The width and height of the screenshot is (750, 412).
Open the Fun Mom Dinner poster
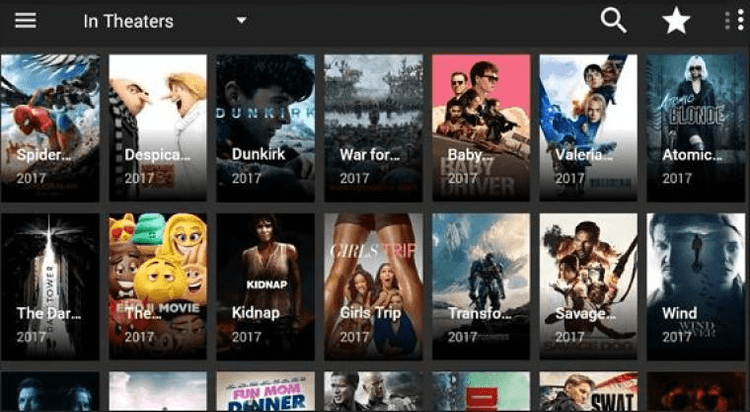point(265,391)
